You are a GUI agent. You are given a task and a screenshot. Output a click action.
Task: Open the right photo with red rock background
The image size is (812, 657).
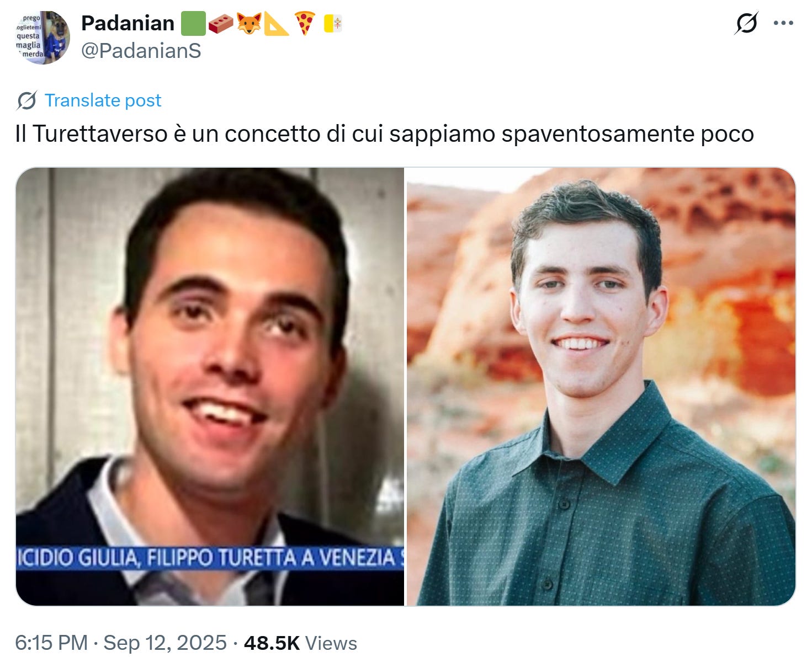(x=601, y=386)
